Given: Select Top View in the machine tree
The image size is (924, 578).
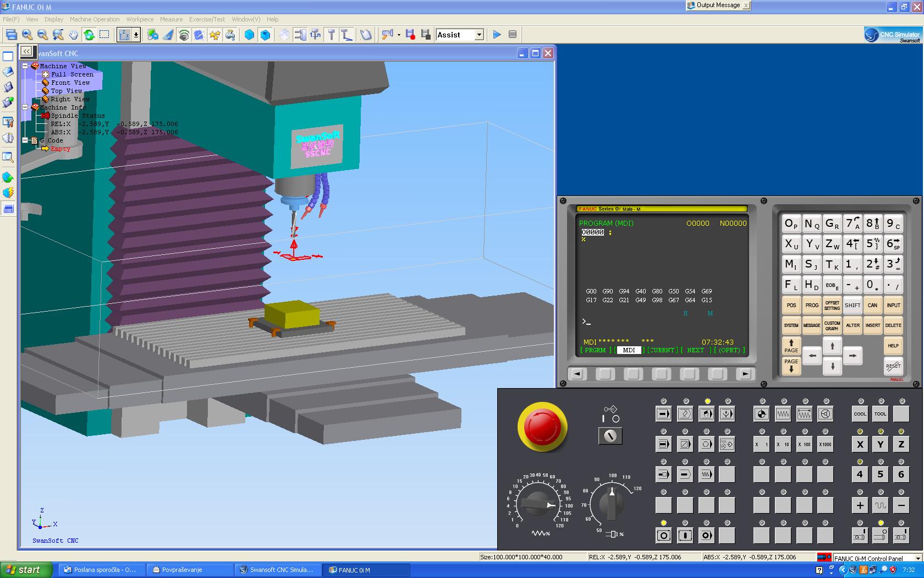Looking at the screenshot, I should 67,91.
